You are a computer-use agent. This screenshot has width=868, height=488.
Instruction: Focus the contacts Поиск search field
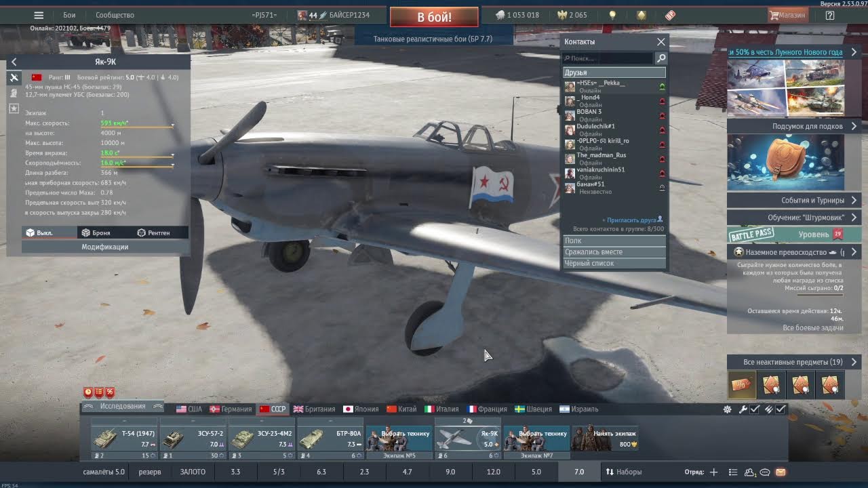pyautogui.click(x=608, y=58)
